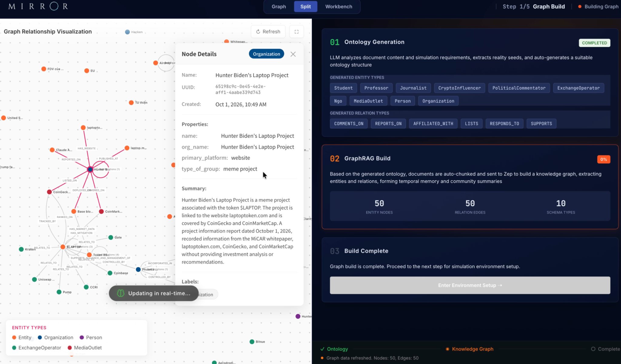Click the CoinGecko media outlet node
Screen dimensions: 621x364
tap(49, 192)
